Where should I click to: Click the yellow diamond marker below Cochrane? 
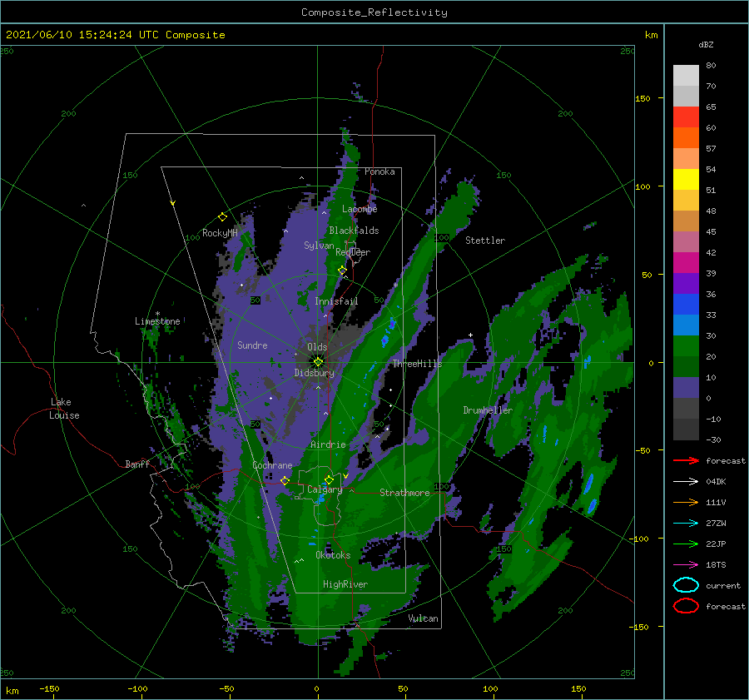pyautogui.click(x=285, y=480)
